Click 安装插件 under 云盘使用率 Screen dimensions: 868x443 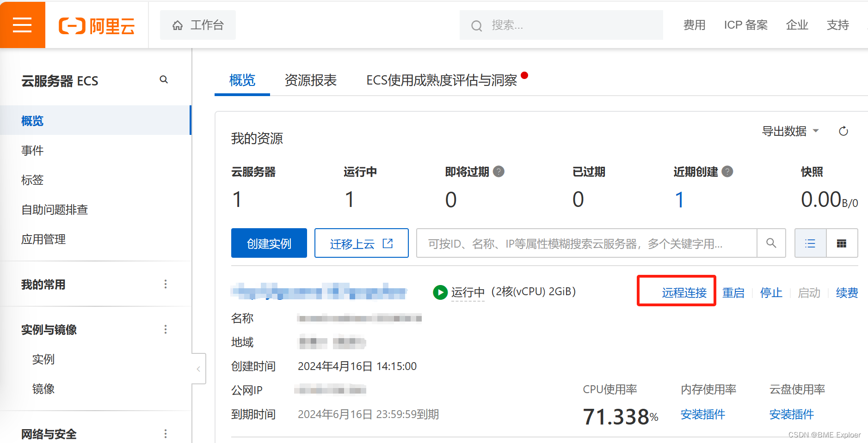[x=792, y=414]
